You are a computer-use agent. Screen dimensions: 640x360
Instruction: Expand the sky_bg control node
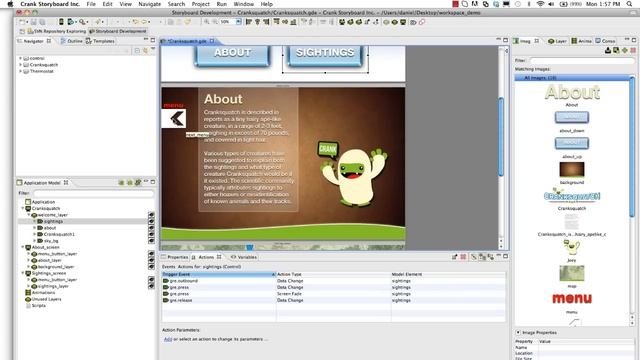pos(35,241)
